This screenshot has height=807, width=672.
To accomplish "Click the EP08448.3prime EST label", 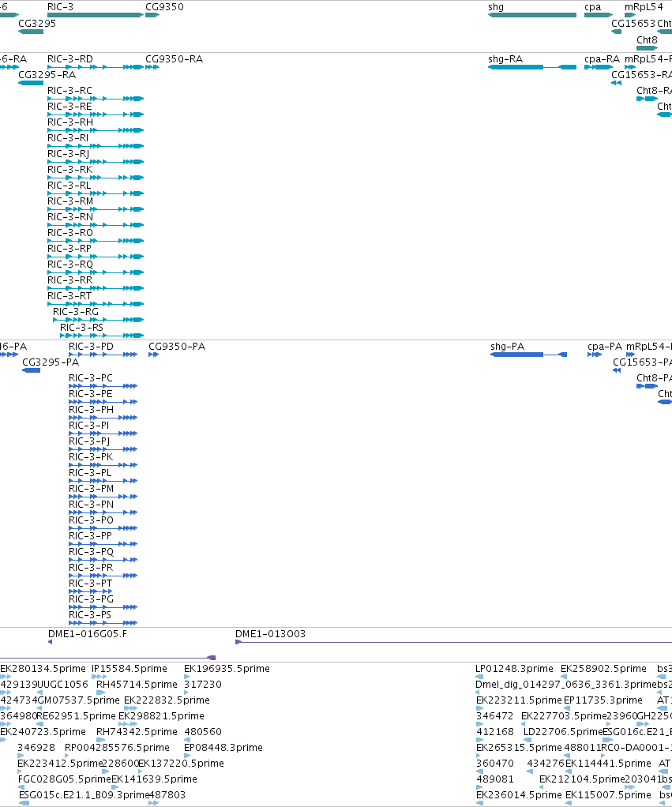I will pyautogui.click(x=223, y=747).
